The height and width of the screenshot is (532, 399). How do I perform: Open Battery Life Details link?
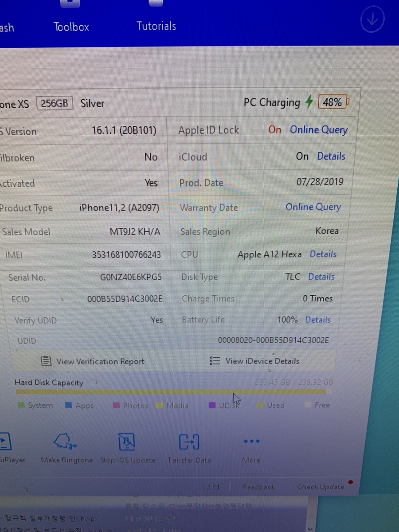pyautogui.click(x=318, y=320)
